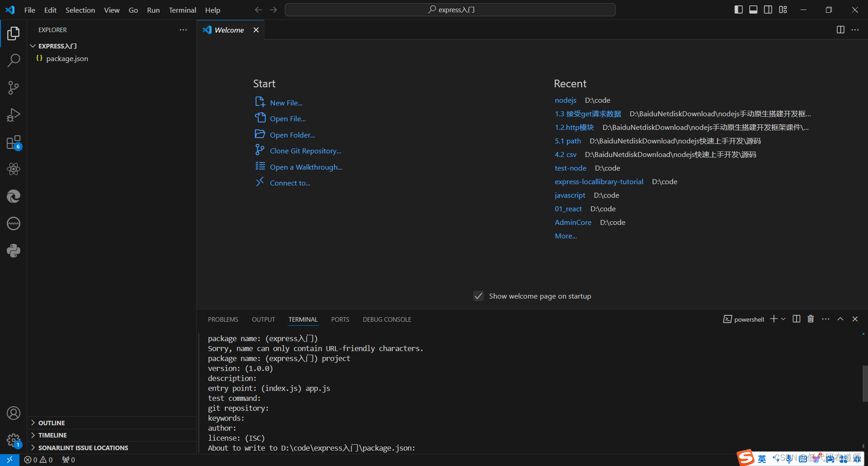Open the Edit menu
868x466 pixels.
pos(50,10)
